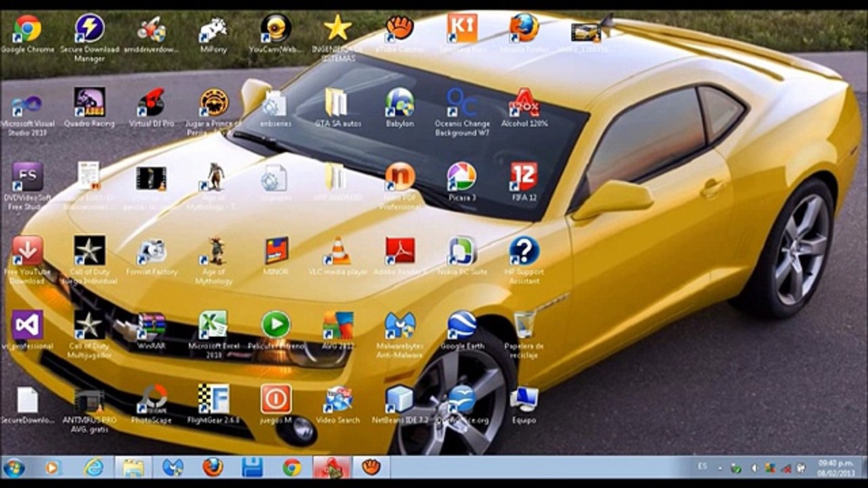Open Oceanis Change Background W7

[462, 103]
